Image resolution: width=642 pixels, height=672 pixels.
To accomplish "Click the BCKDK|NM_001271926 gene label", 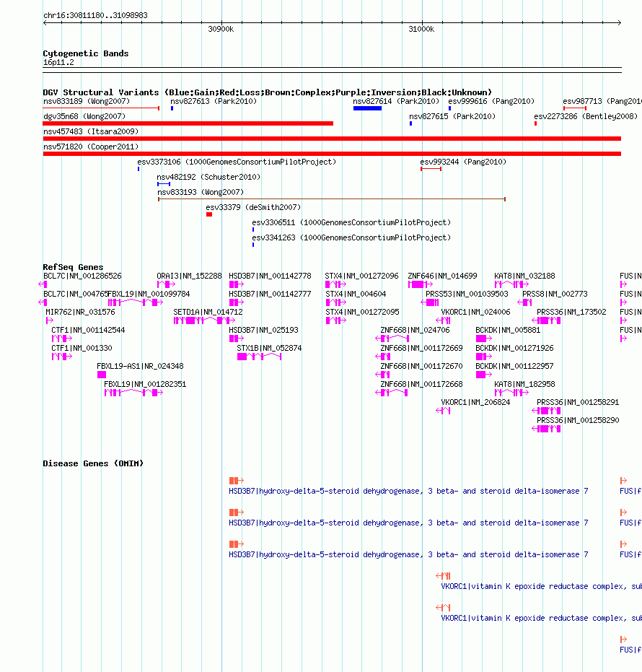I will 514,348.
